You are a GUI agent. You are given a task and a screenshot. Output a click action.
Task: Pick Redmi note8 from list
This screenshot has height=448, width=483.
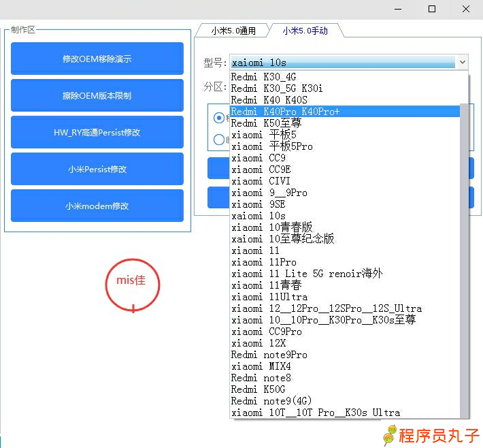point(345,378)
